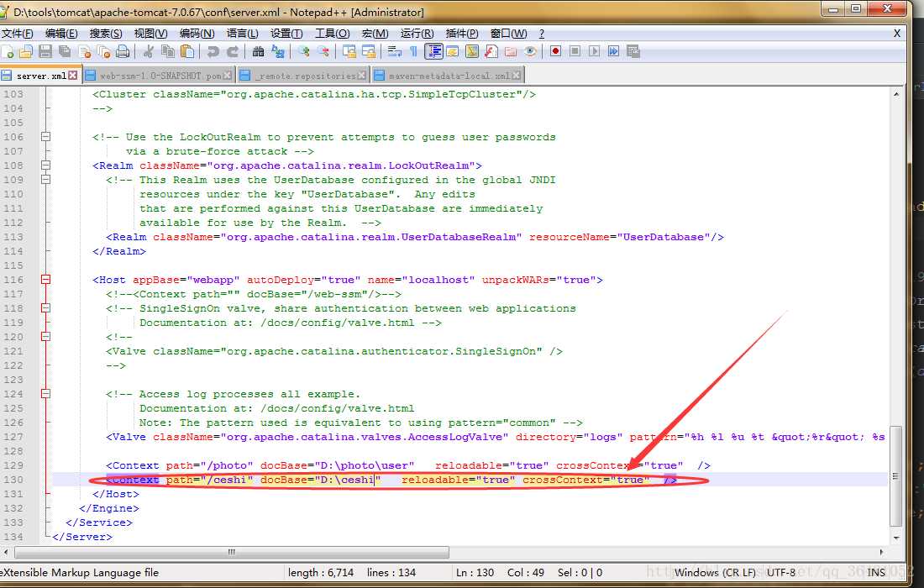This screenshot has width=924, height=588.
Task: Click line number 133 in margin
Action: point(13,522)
